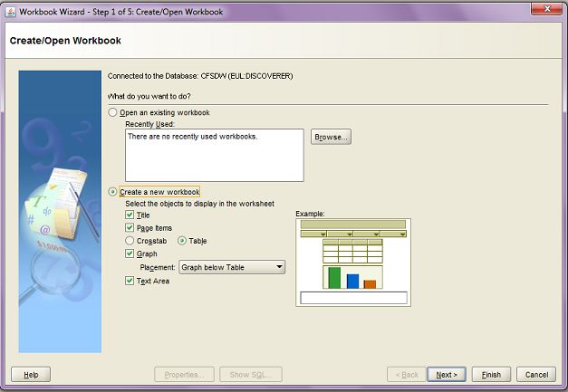Uncheck the Text Area checkbox

tap(130, 281)
